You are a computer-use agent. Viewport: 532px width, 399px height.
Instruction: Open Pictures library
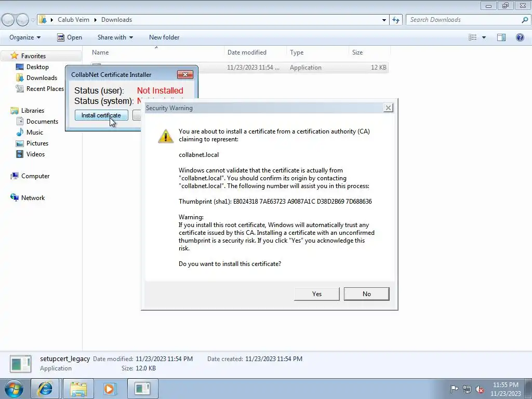(37, 143)
